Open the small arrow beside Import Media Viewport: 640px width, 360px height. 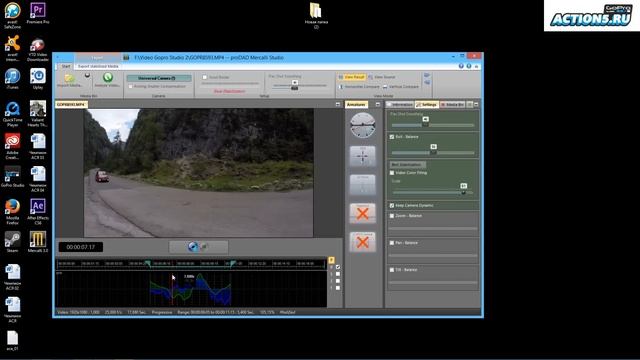tap(87, 76)
